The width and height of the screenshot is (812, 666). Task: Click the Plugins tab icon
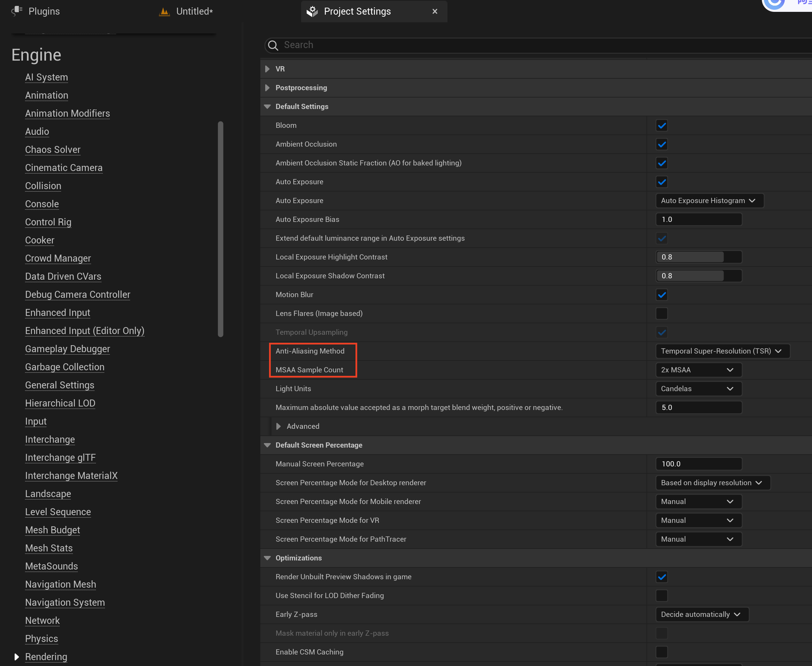17,11
